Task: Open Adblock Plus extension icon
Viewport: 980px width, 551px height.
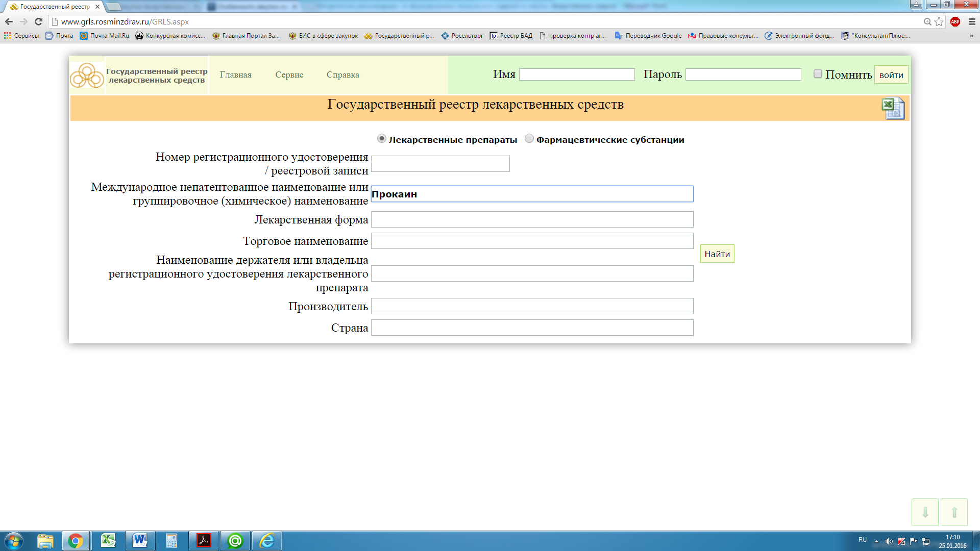Action: coord(955,21)
